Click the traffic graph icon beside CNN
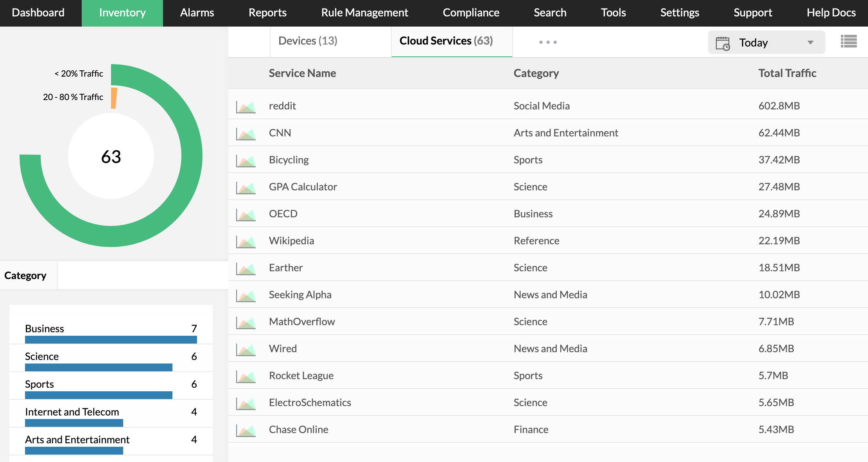This screenshot has width=868, height=462. (246, 133)
